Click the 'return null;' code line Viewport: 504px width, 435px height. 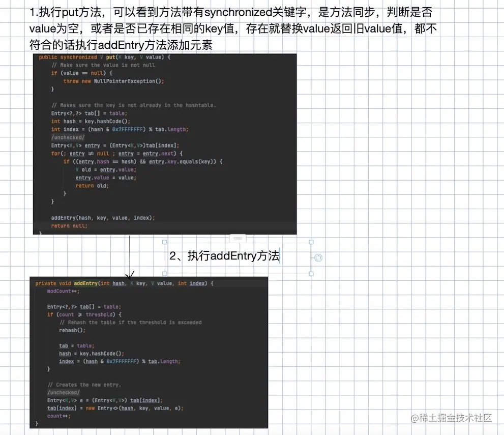69,226
